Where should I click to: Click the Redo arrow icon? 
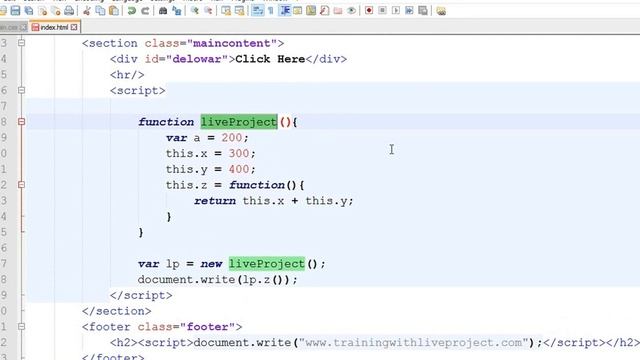(x=145, y=11)
